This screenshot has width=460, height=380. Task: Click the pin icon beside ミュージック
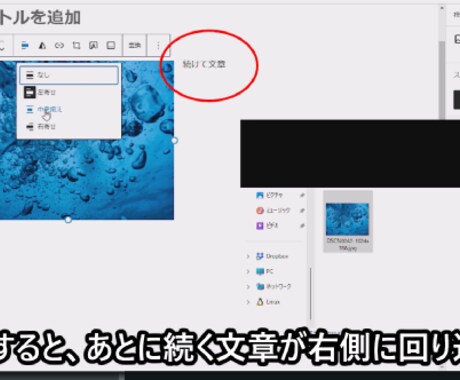(302, 211)
